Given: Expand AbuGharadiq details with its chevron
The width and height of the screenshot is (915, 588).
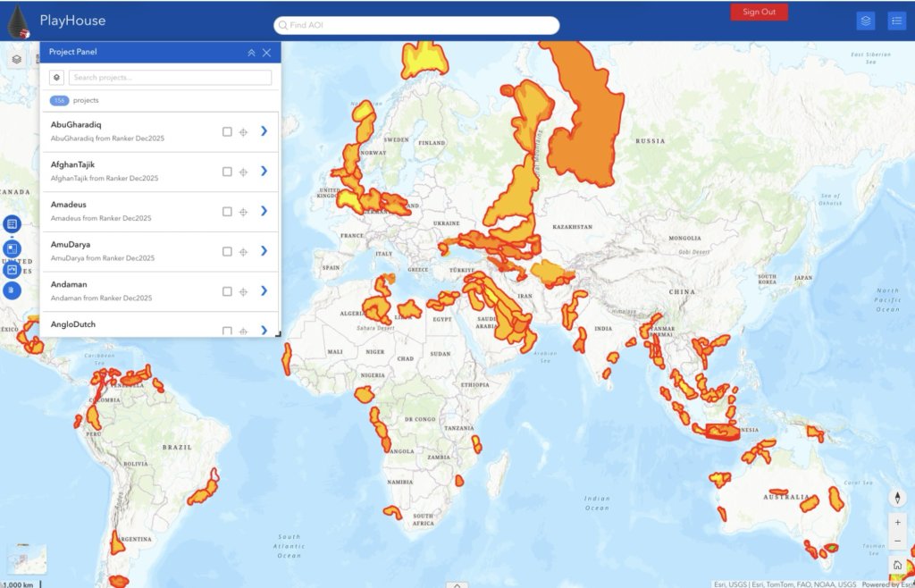Looking at the screenshot, I should [x=264, y=131].
